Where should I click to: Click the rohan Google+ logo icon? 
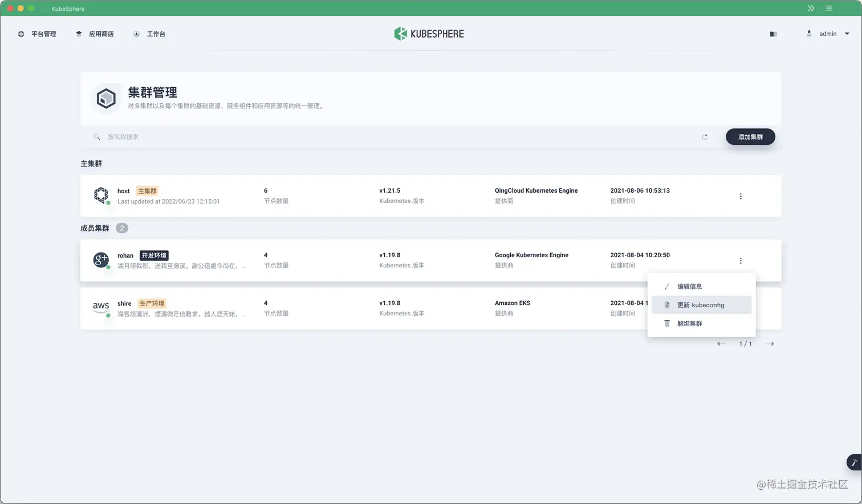(101, 260)
